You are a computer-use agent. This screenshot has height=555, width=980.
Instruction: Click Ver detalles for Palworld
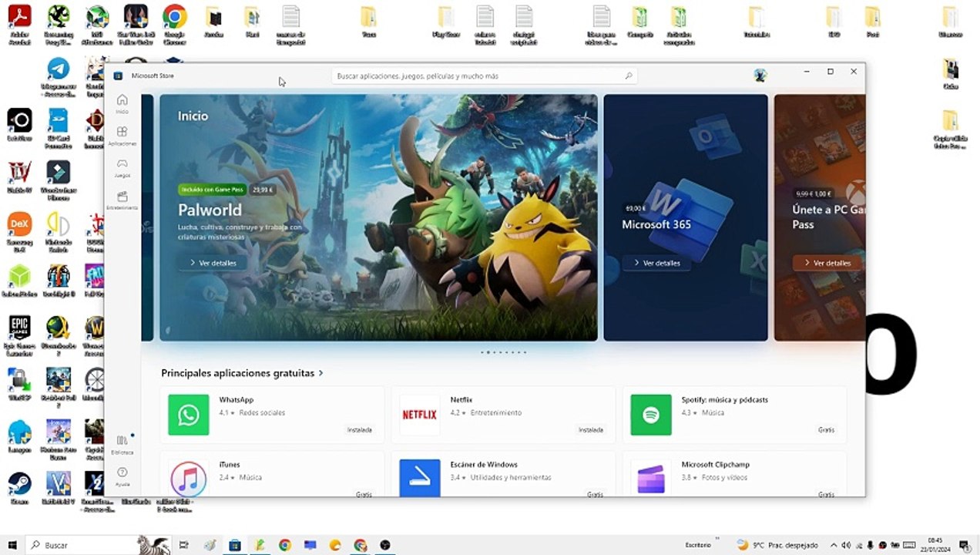point(213,263)
